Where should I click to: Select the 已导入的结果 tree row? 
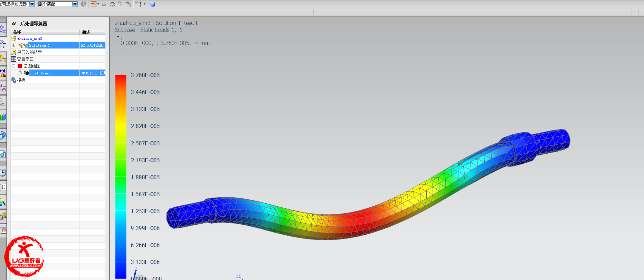click(x=58, y=52)
